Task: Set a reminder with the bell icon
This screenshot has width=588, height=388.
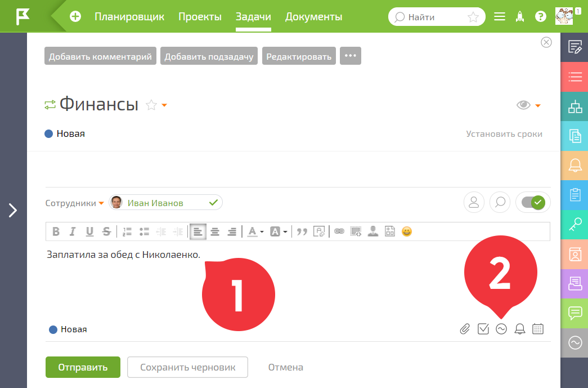Action: [520, 329]
